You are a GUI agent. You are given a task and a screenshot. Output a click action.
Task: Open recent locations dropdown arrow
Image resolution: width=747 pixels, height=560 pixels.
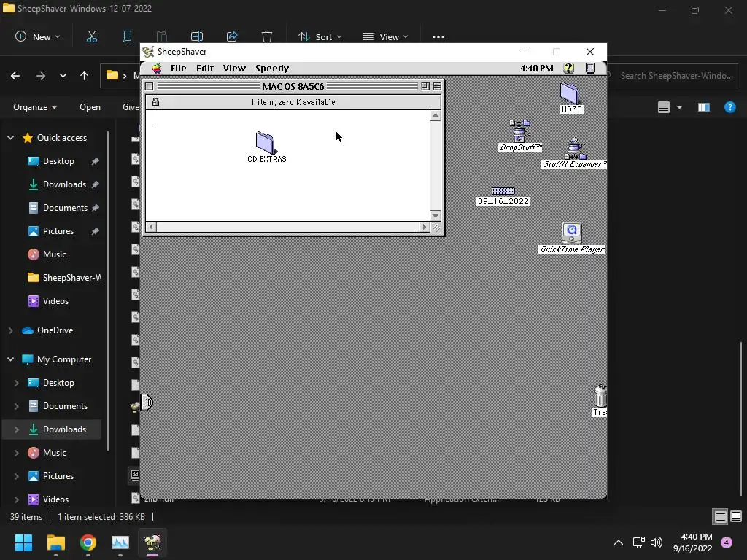click(x=63, y=76)
